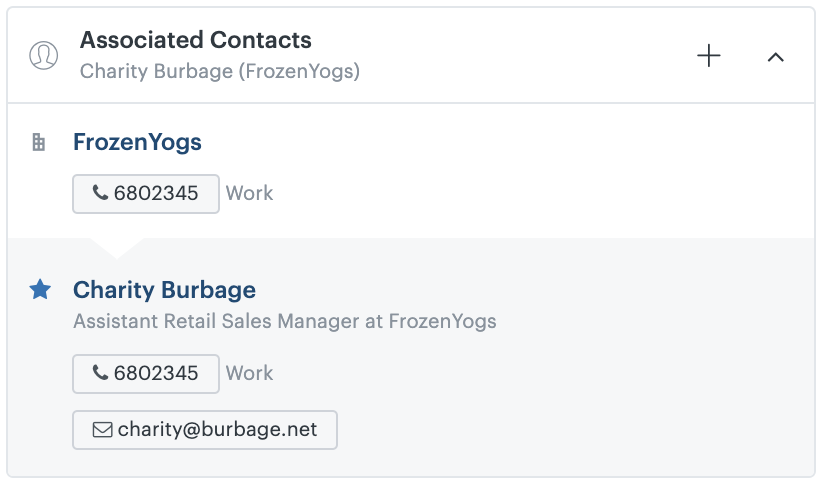The height and width of the screenshot is (484, 822).
Task: Click the person avatar icon in the header
Action: tap(44, 56)
